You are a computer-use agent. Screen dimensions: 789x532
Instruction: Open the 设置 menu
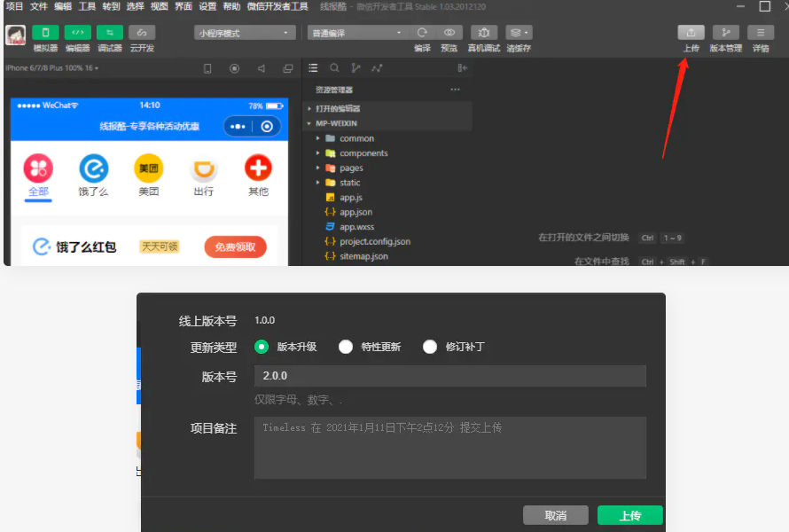coord(207,6)
